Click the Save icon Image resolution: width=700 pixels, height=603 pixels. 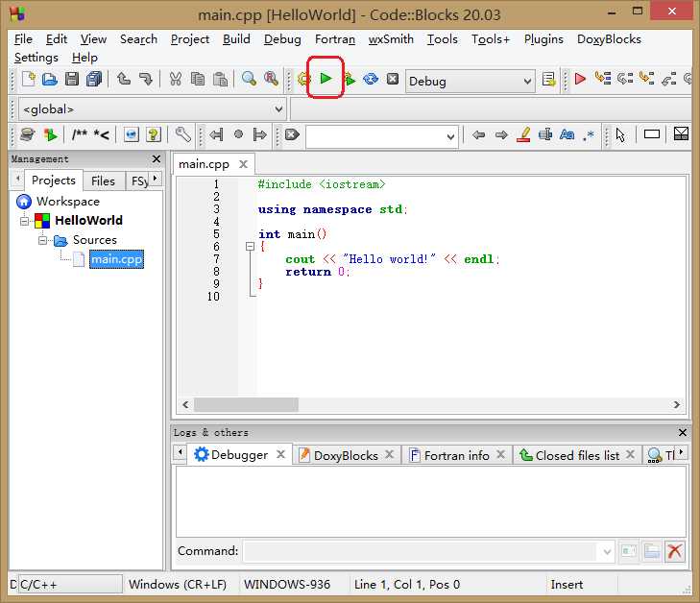pyautogui.click(x=72, y=80)
